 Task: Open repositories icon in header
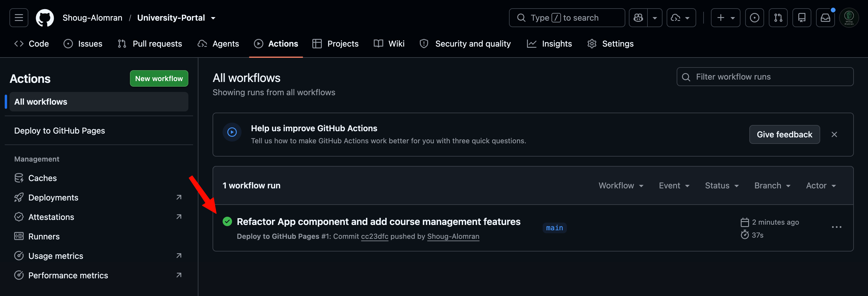pos(802,18)
